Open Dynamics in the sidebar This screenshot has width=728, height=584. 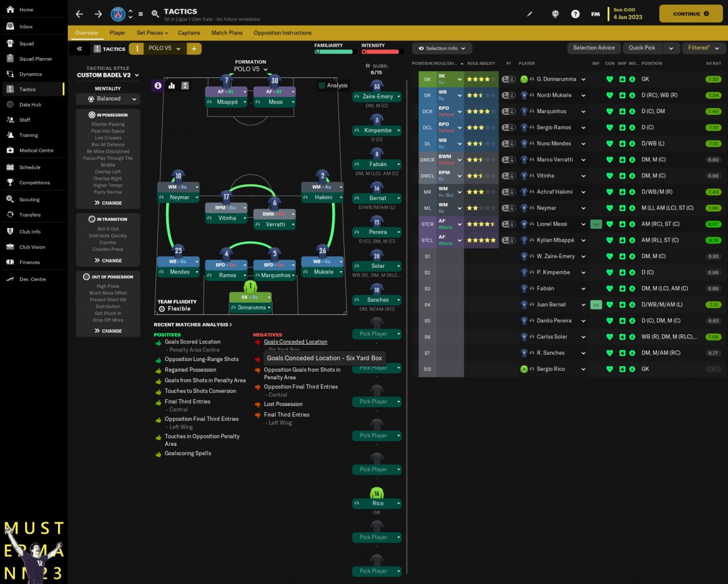coord(31,74)
